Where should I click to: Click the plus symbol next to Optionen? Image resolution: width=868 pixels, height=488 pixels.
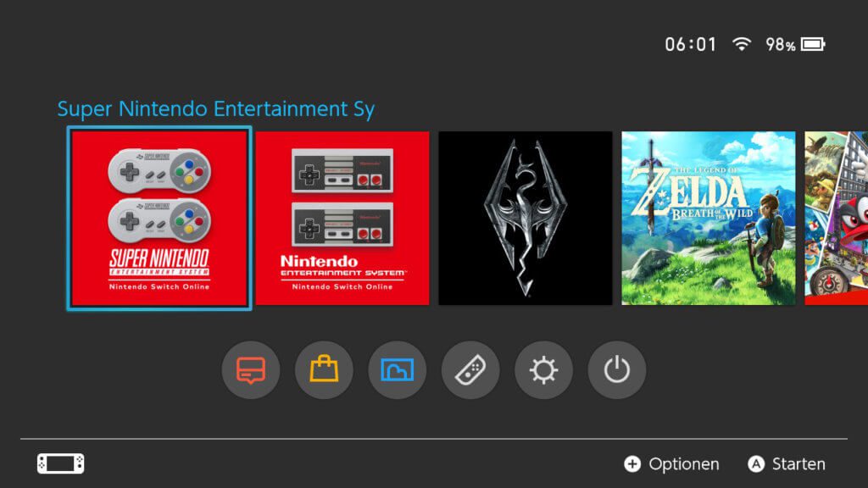(633, 463)
